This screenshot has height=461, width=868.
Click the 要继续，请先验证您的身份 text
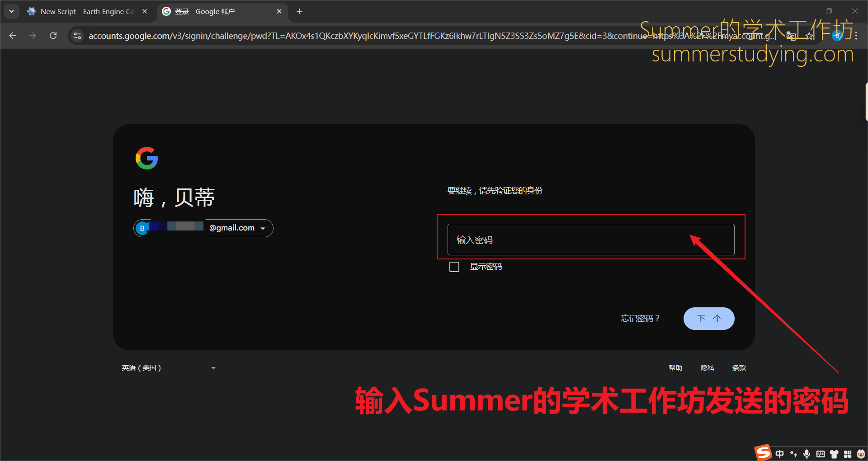[495, 191]
